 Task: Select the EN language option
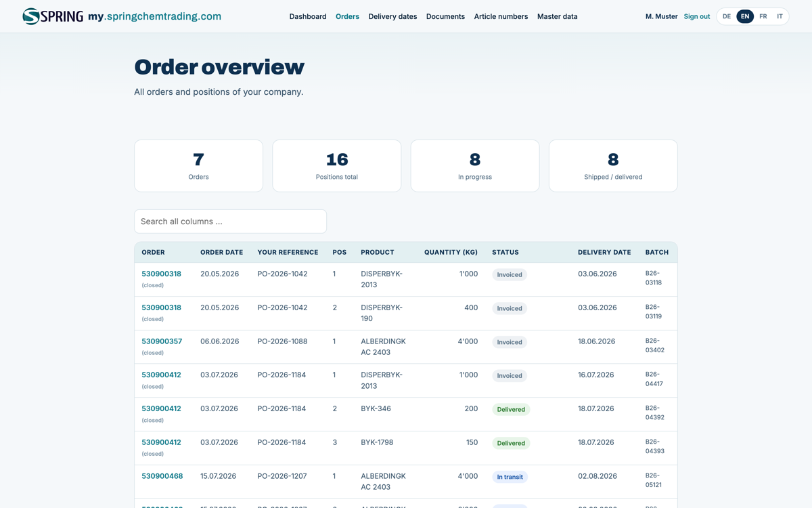(x=745, y=16)
